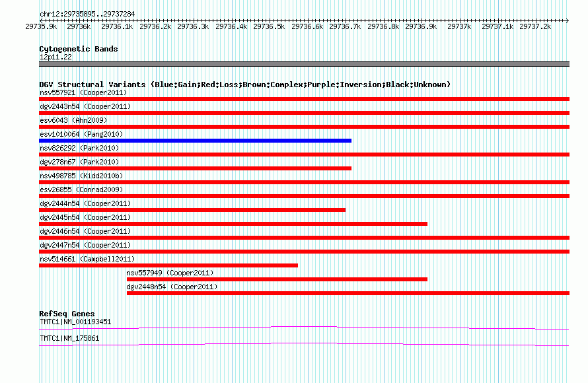Click the nsv826292 (Park2010) label
Image resolution: width=588 pixels, height=383 pixels.
[79, 148]
